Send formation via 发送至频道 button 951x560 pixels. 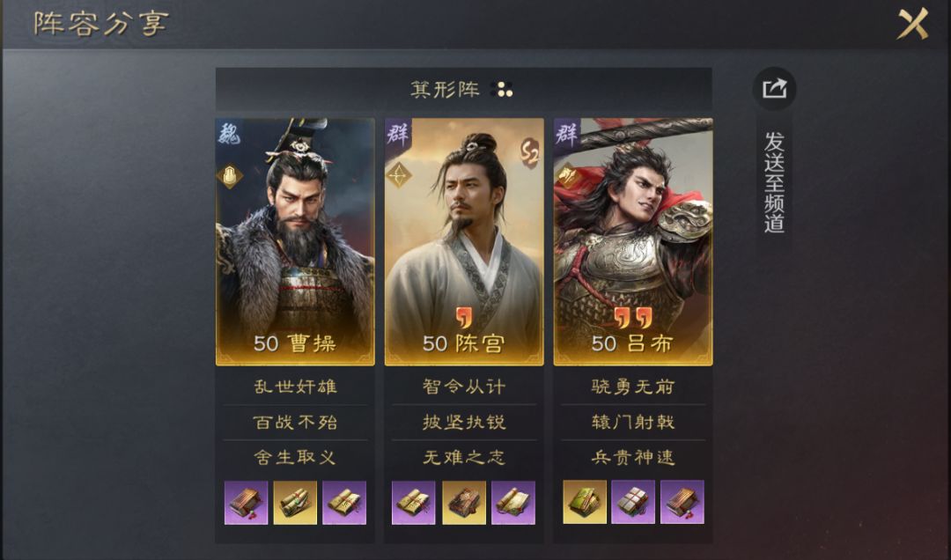click(x=775, y=182)
